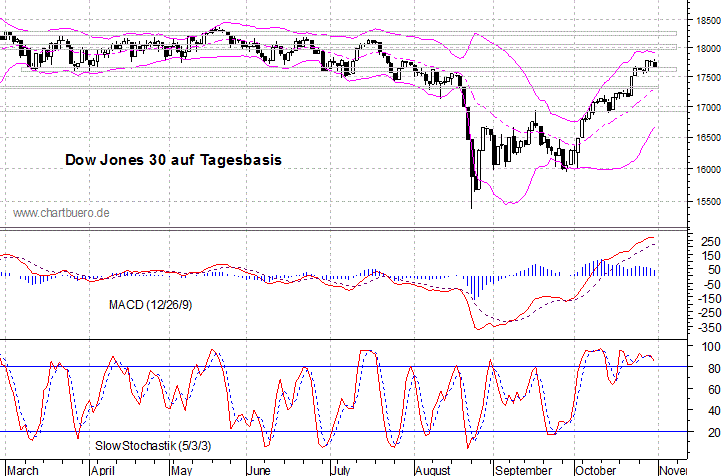Click the -350 value on MACD scale
Viewport: 723px width, 476px height.
(x=710, y=328)
